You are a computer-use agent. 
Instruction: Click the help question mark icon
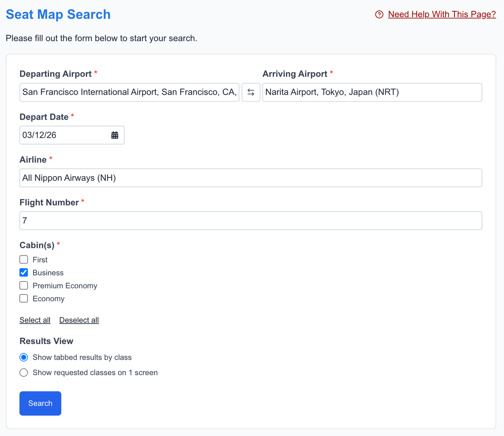click(379, 14)
